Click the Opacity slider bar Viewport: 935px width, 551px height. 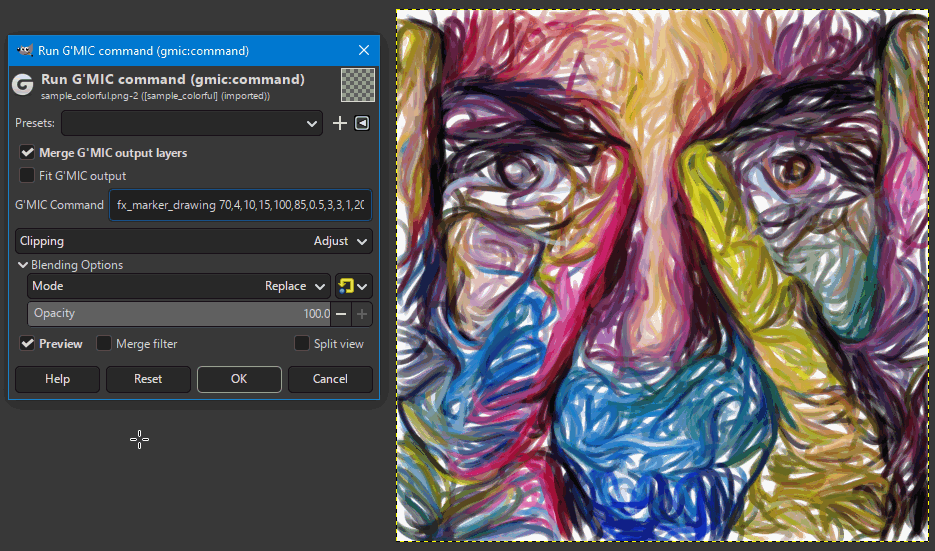coord(179,314)
